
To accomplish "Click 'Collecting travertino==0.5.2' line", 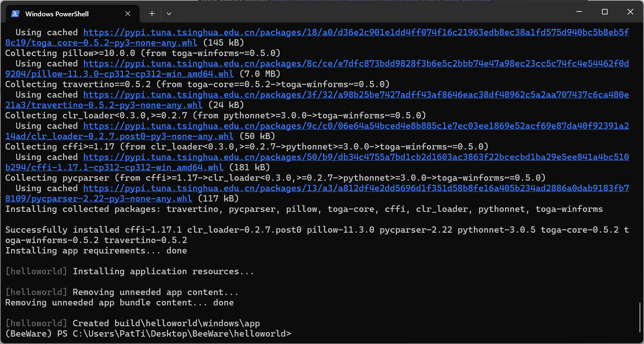I will (x=198, y=84).
